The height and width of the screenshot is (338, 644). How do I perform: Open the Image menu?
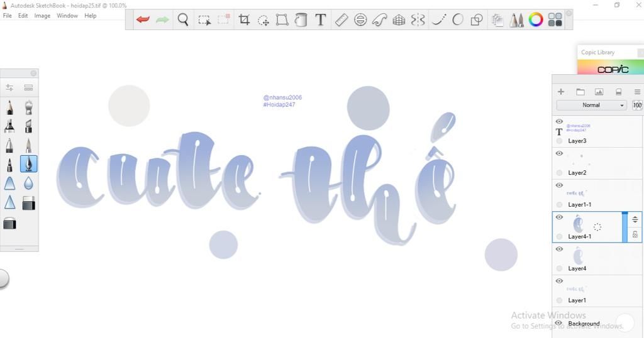42,16
